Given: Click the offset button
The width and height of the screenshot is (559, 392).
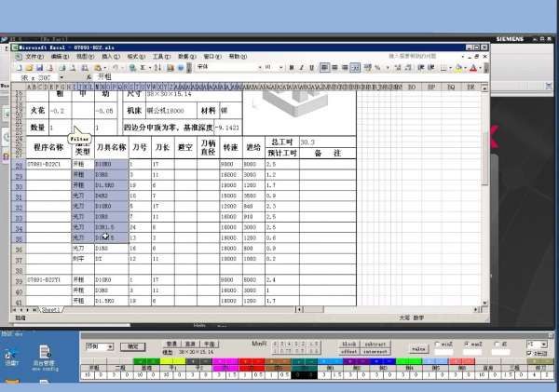Looking at the screenshot, I should point(349,351).
